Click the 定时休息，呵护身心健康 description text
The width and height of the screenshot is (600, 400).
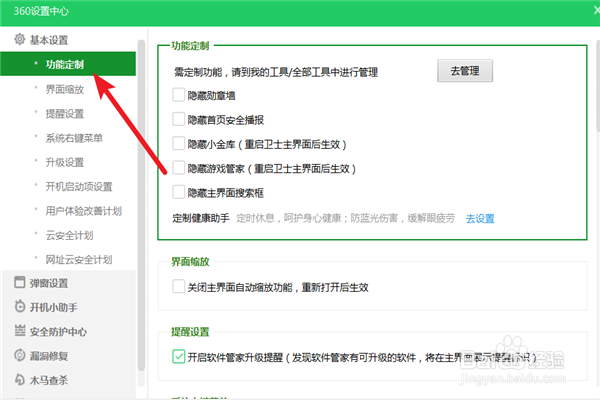[x=346, y=218]
